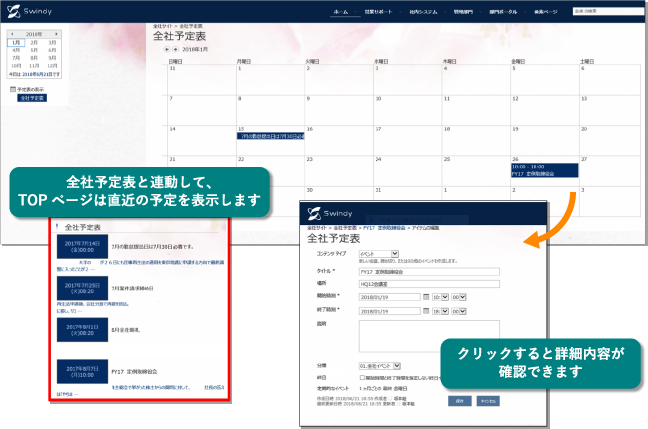Open FY17 event on the 26th
The image size is (648, 429).
(545, 170)
